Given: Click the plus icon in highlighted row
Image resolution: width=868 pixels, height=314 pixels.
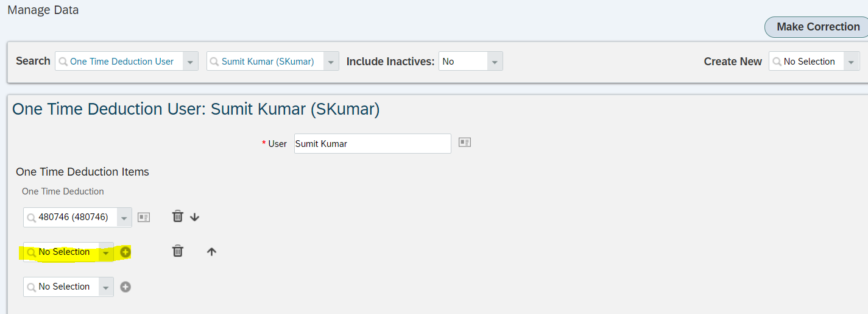Looking at the screenshot, I should [x=125, y=252].
